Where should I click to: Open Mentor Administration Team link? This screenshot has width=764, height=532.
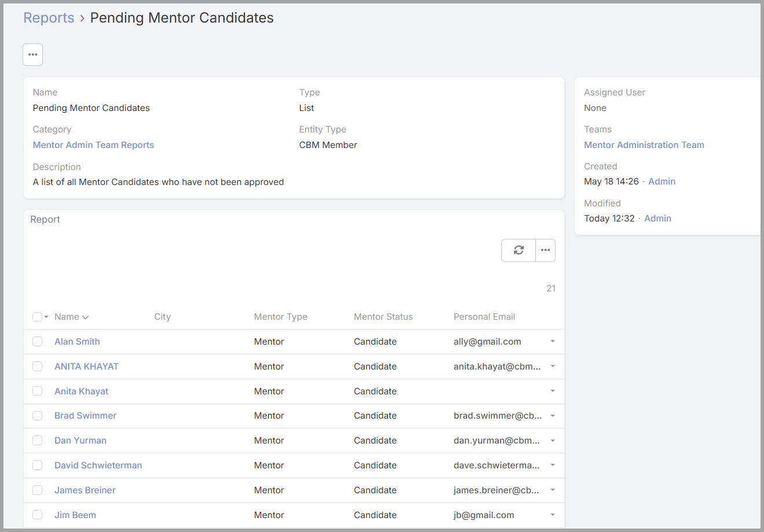(x=644, y=145)
